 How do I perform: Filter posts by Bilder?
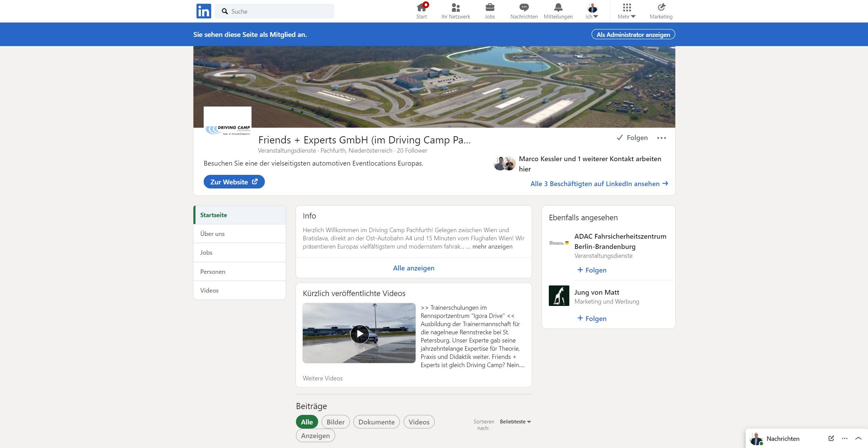point(336,422)
